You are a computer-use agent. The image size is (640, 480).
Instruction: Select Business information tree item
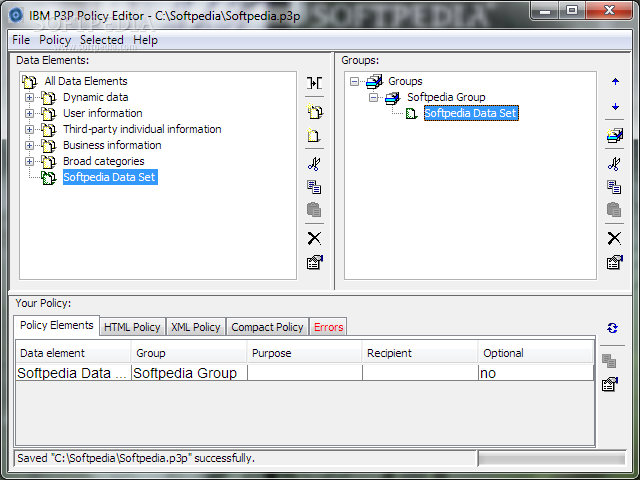[x=112, y=145]
